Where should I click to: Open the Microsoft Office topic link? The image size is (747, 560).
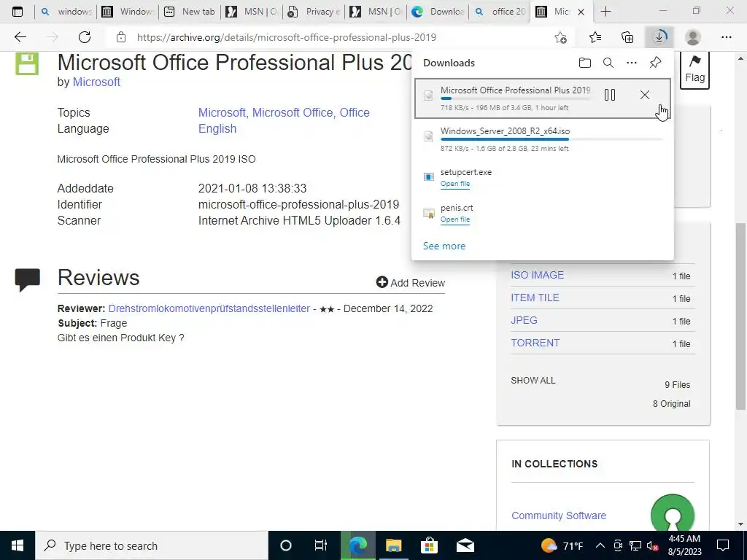click(293, 112)
